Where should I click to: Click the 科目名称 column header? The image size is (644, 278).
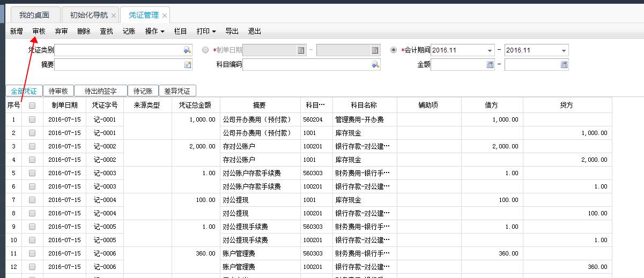click(365, 106)
